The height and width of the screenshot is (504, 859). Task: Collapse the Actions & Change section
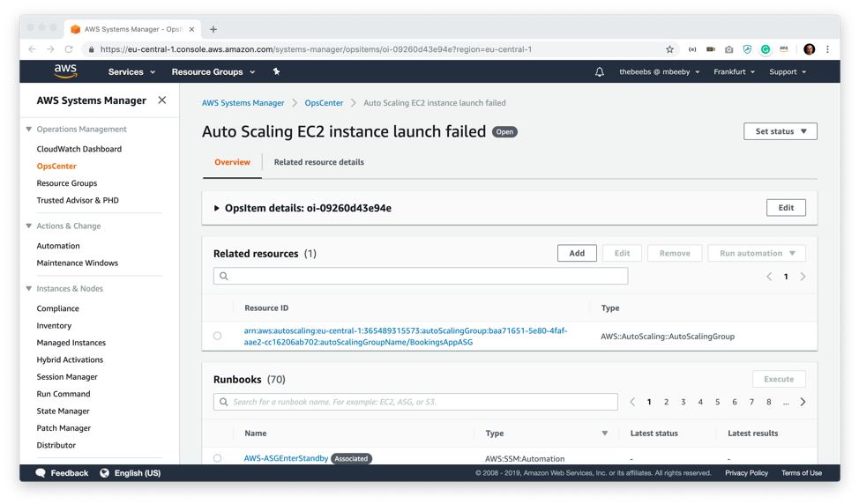click(x=28, y=226)
